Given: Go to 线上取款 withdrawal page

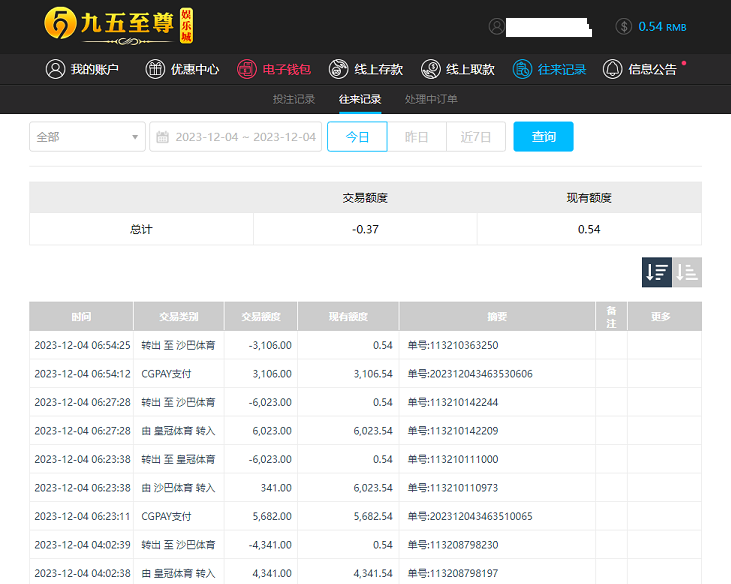Looking at the screenshot, I should coord(458,70).
